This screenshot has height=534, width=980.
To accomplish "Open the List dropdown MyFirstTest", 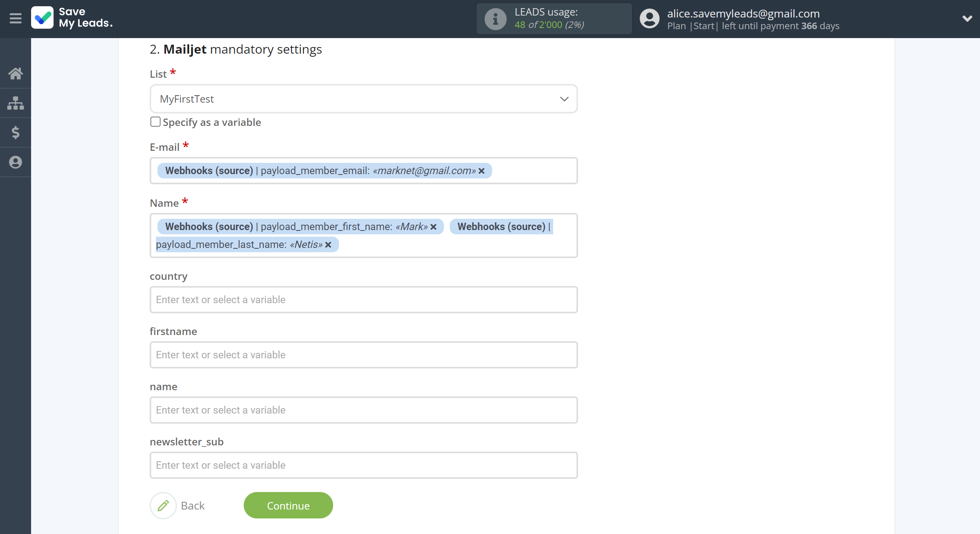I will pos(363,99).
